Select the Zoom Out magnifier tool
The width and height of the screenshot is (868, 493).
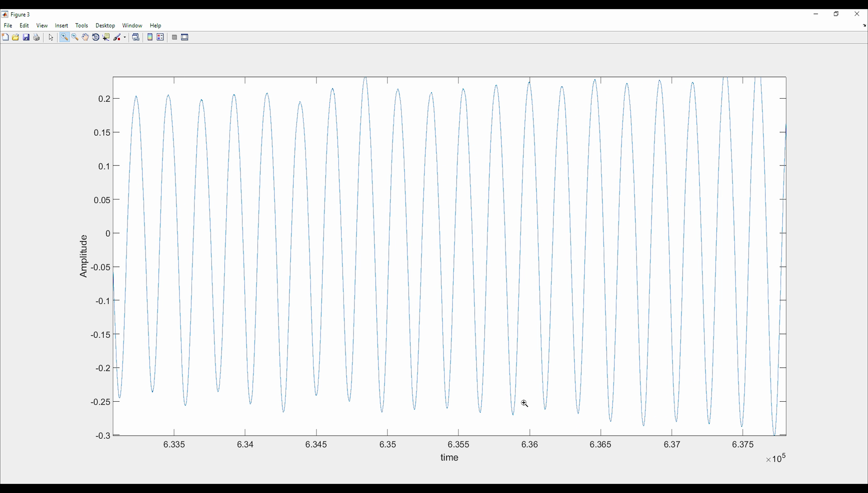tap(75, 38)
